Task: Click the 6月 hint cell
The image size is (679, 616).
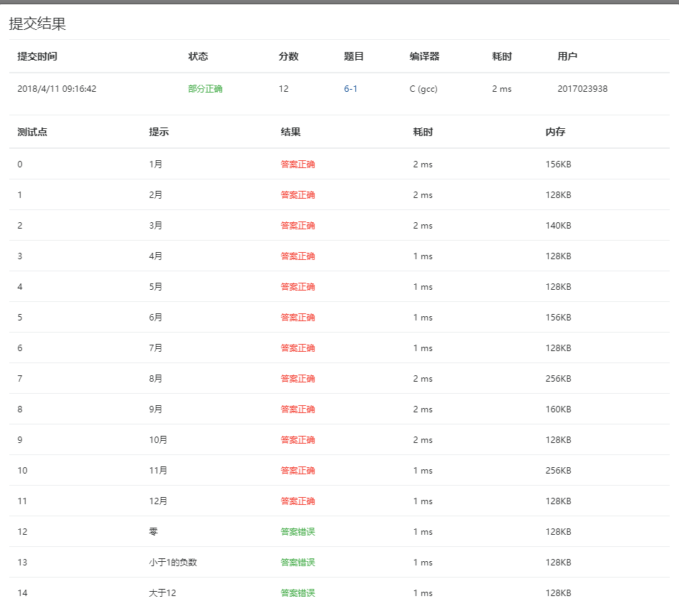Action: click(x=156, y=318)
